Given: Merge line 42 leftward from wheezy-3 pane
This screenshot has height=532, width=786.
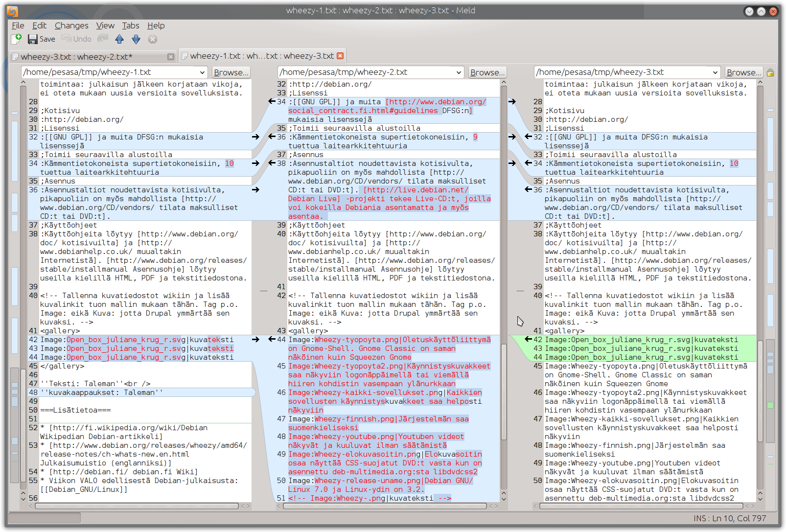Looking at the screenshot, I should click(529, 340).
